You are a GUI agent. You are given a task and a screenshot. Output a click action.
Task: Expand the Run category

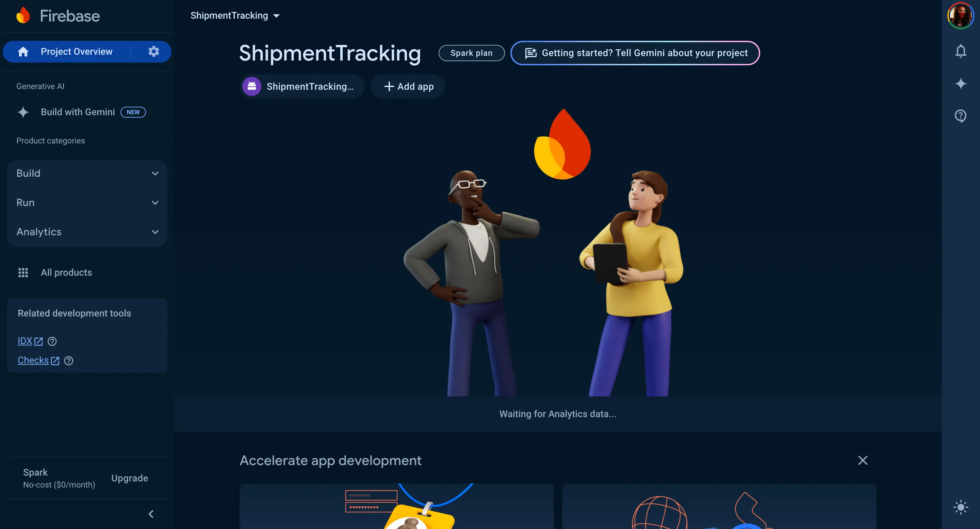[87, 203]
